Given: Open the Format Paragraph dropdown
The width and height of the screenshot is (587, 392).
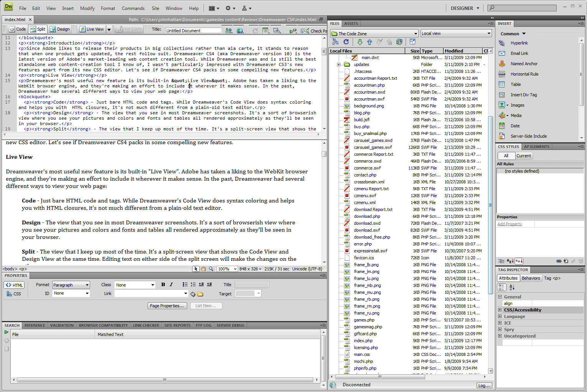Looking at the screenshot, I should (x=71, y=285).
